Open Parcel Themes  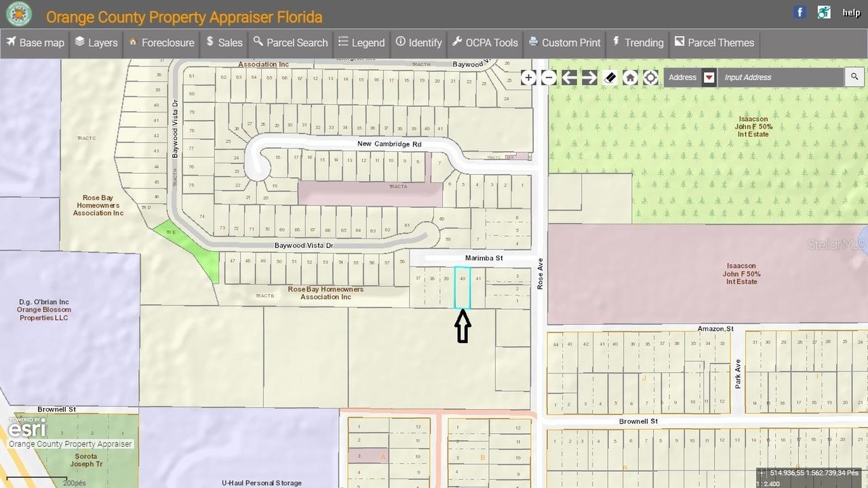coord(714,43)
